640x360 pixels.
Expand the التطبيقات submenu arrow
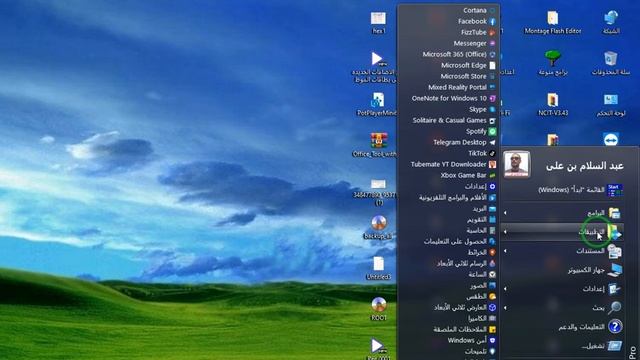click(505, 231)
